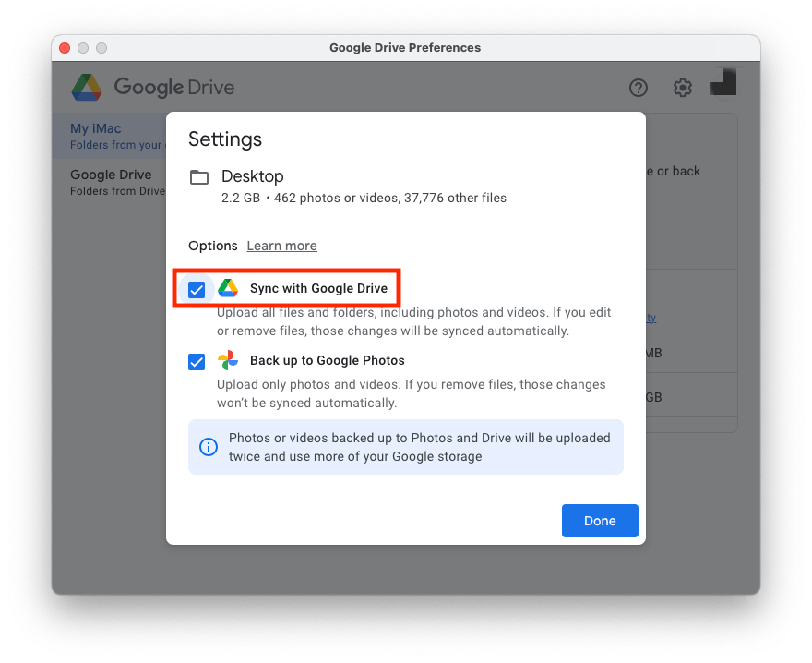Click the account profile avatar
Viewport: 812px width, 663px height.
coord(722,83)
